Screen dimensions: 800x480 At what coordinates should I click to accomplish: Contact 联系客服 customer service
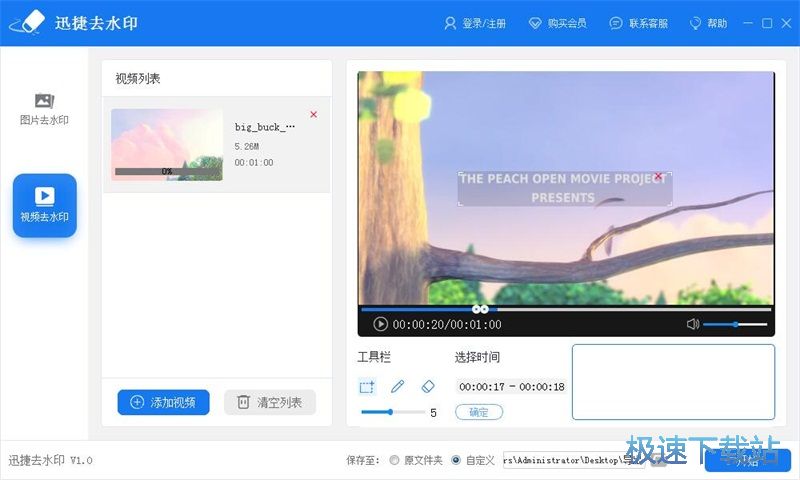coord(639,23)
